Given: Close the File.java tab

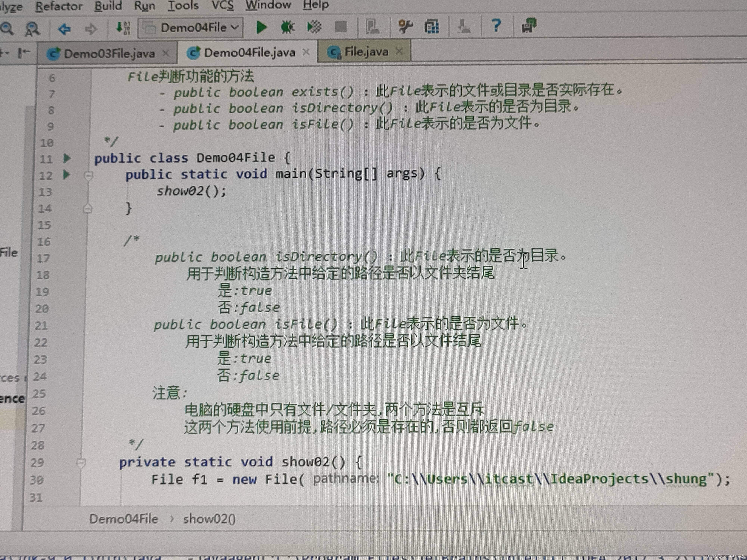Looking at the screenshot, I should [399, 51].
